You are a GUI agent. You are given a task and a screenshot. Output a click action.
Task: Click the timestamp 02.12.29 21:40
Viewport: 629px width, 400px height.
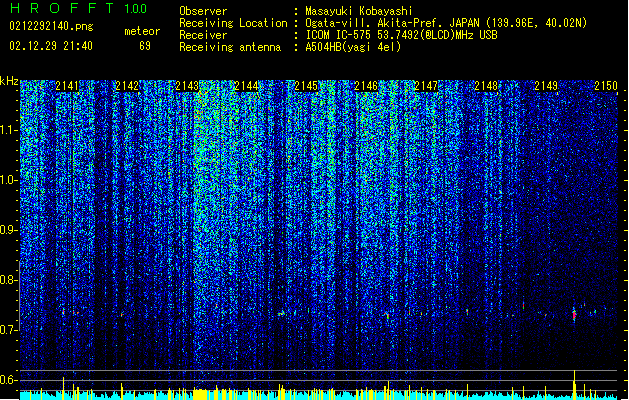pyautogui.click(x=51, y=46)
